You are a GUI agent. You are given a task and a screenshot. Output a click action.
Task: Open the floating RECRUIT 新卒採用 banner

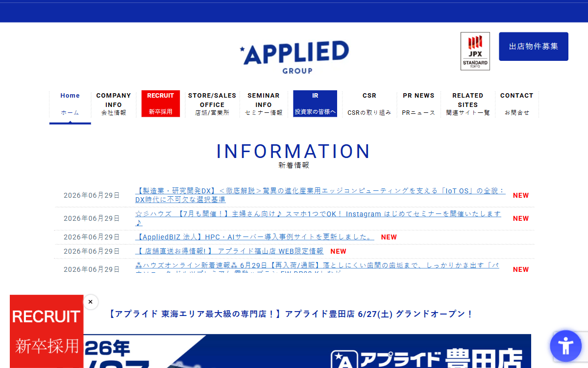[x=47, y=331]
